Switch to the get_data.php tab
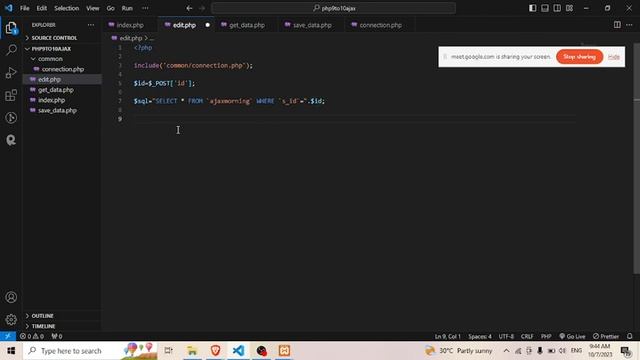 click(247, 25)
